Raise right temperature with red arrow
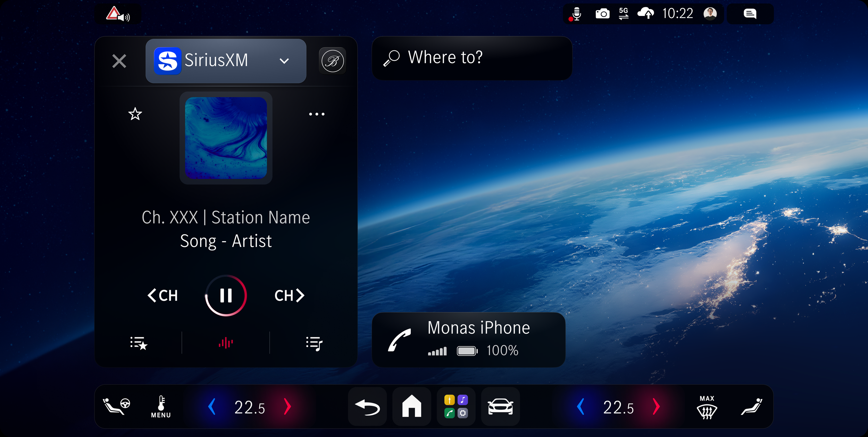 (x=656, y=407)
